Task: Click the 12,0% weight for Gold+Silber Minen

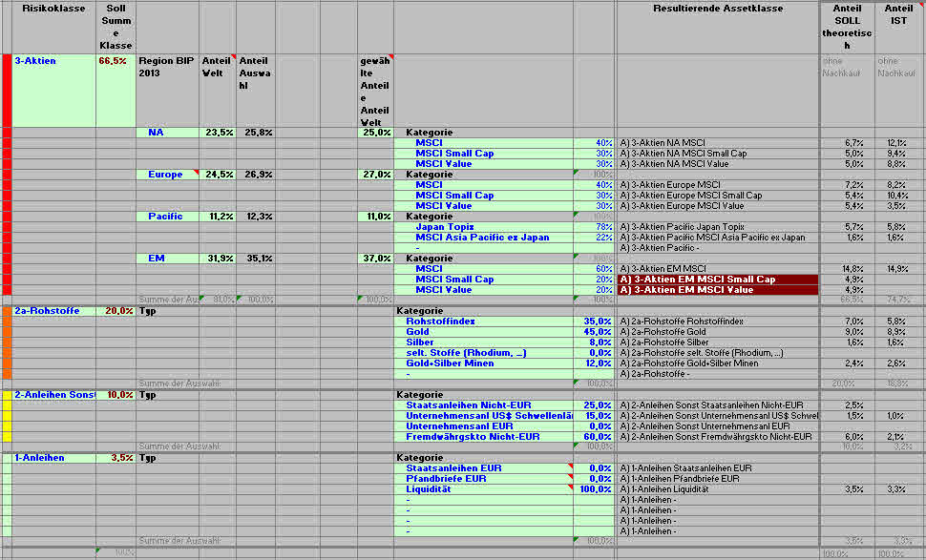Action: 594,363
